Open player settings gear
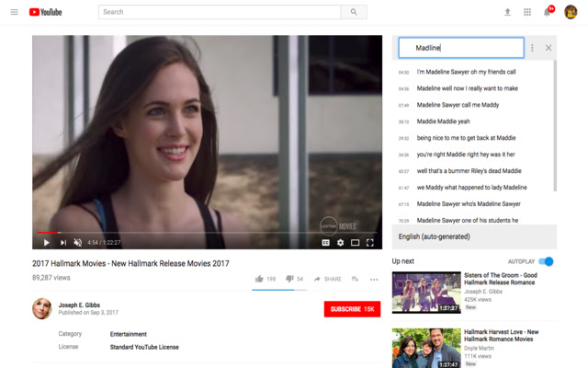Image resolution: width=588 pixels, height=368 pixels. [340, 243]
